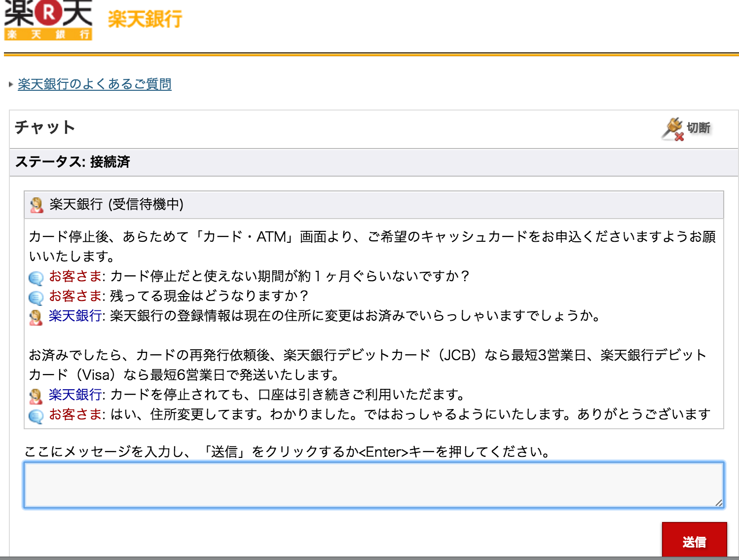Click the 楽天銀行 gold header text

(x=144, y=20)
